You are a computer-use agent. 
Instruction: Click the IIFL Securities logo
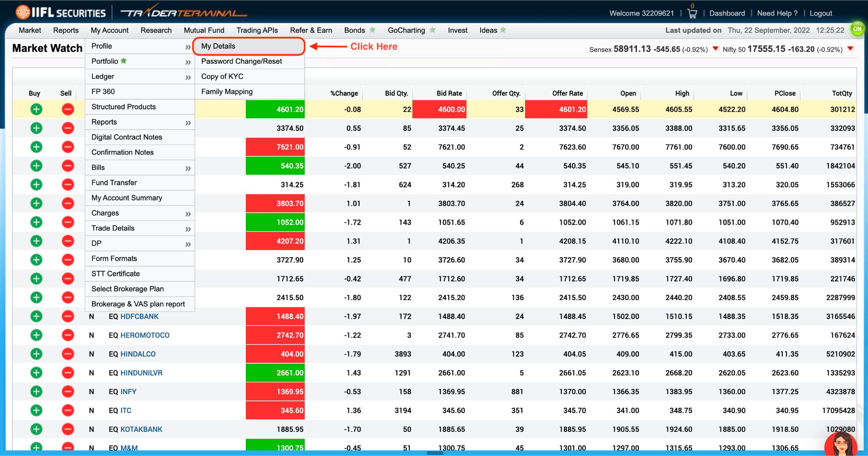[x=61, y=13]
